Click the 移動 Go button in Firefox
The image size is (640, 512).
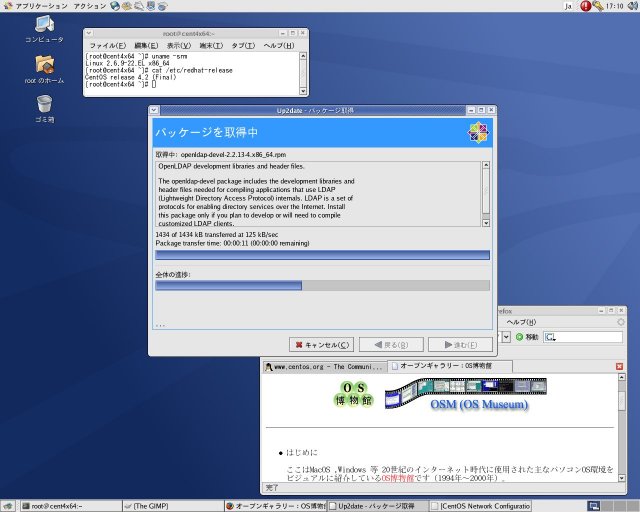pos(527,337)
